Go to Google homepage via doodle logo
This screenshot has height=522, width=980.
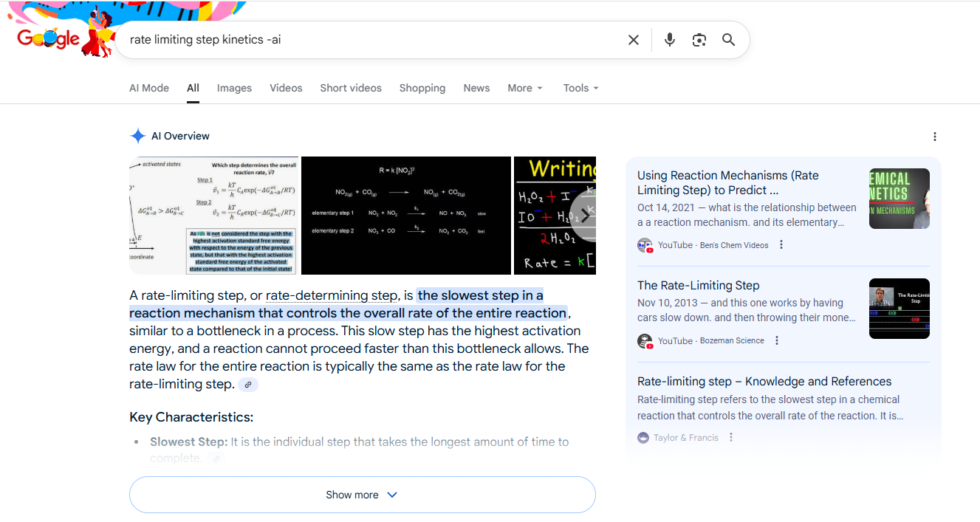coord(49,38)
